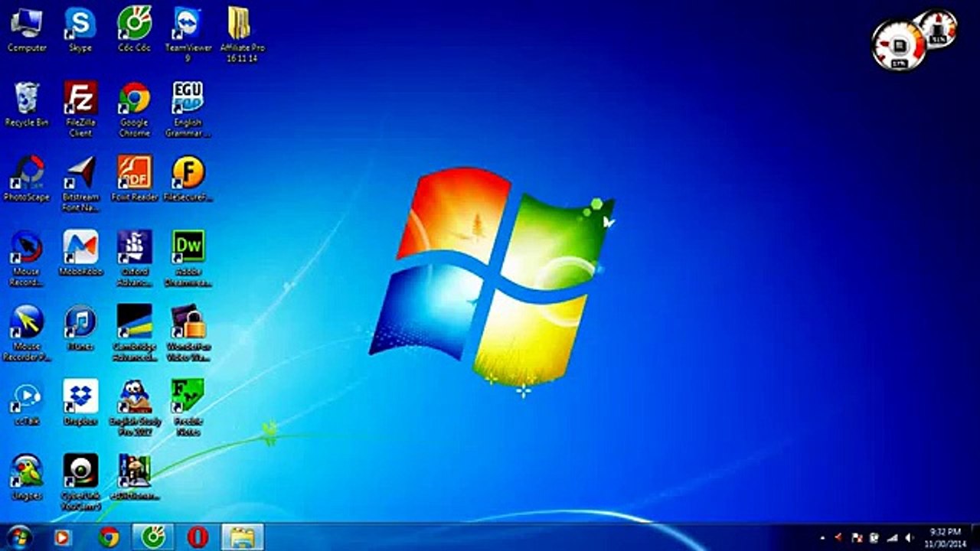Click the FileSecure desktop shortcut with the orange F

click(188, 178)
